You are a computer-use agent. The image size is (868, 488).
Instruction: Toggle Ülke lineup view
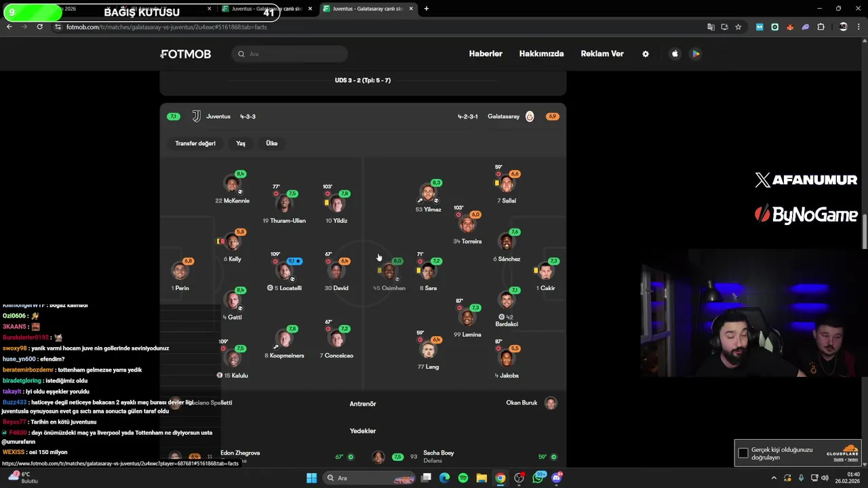(x=272, y=143)
